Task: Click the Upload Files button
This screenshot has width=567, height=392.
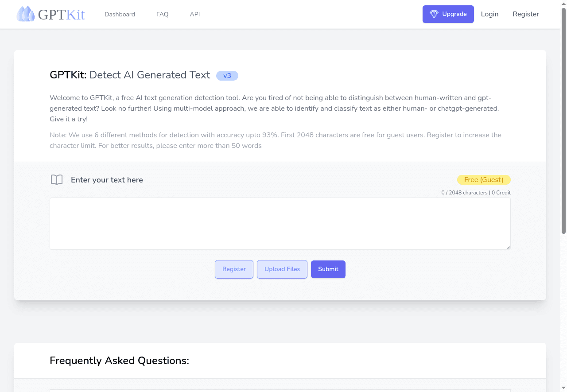Action: coord(282,269)
